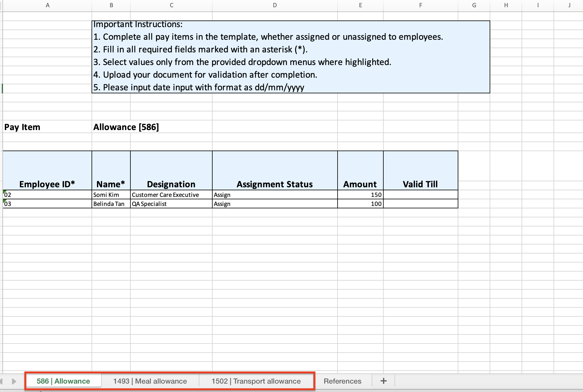Select column A header
The width and height of the screenshot is (583, 392).
(x=47, y=5)
